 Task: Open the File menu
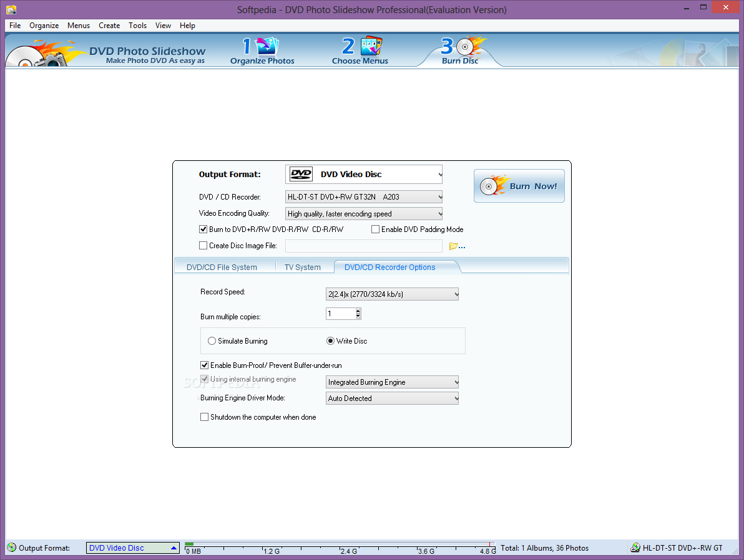click(15, 26)
